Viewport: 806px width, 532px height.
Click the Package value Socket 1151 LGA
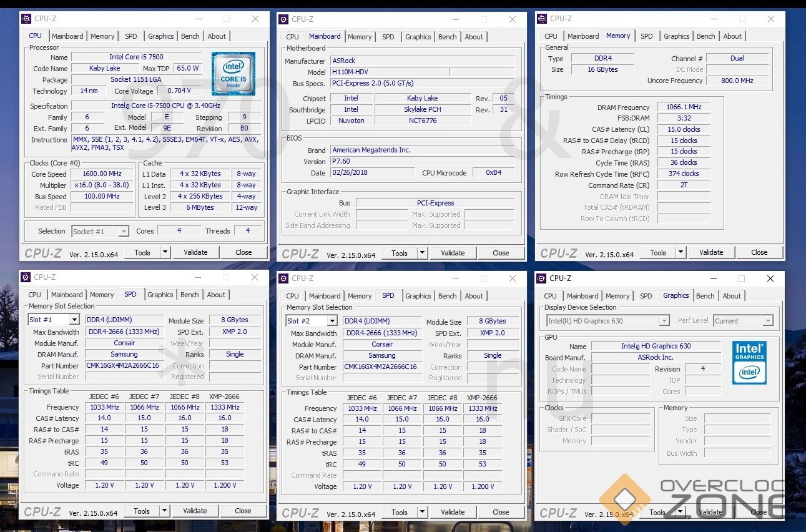(136, 79)
